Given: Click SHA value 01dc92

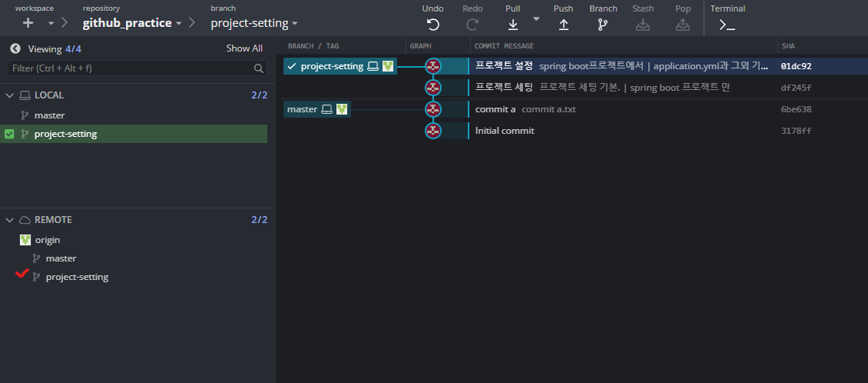Looking at the screenshot, I should [796, 66].
